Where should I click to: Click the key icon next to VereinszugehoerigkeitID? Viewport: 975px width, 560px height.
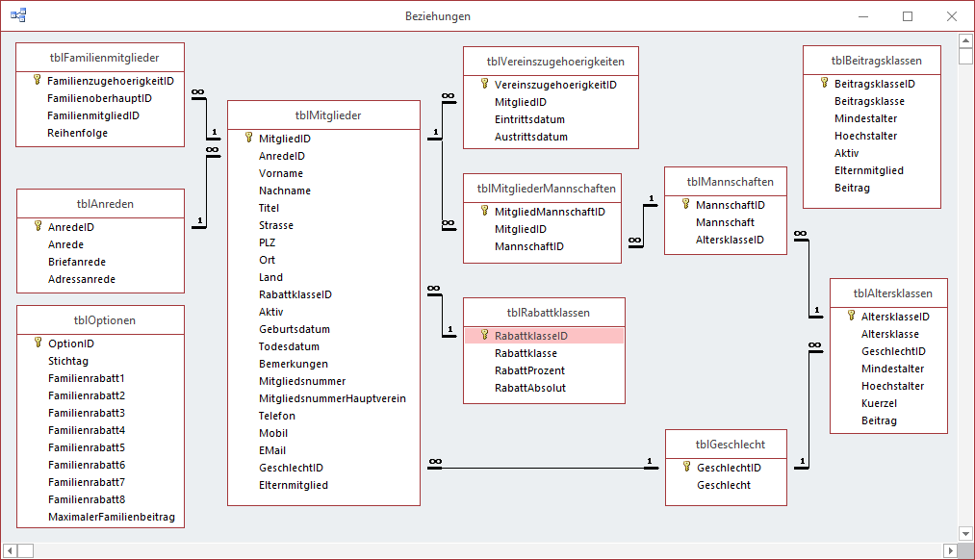coord(484,84)
